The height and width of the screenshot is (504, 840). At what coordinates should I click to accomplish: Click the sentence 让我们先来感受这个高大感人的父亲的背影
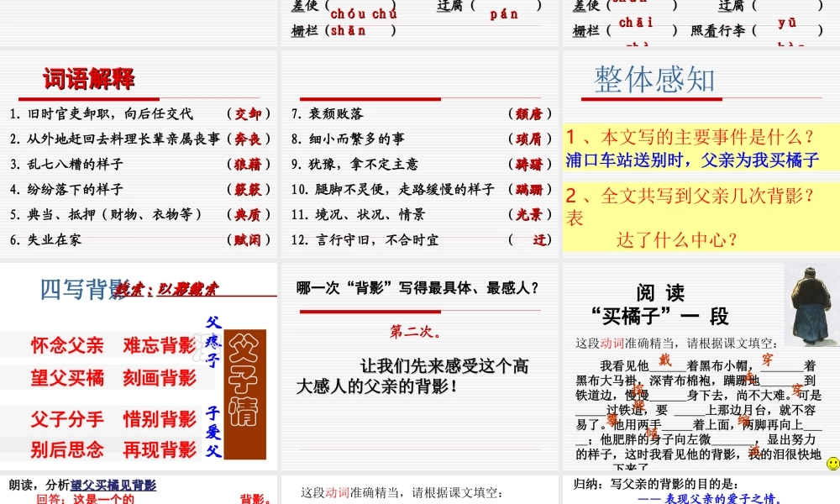pyautogui.click(x=412, y=376)
